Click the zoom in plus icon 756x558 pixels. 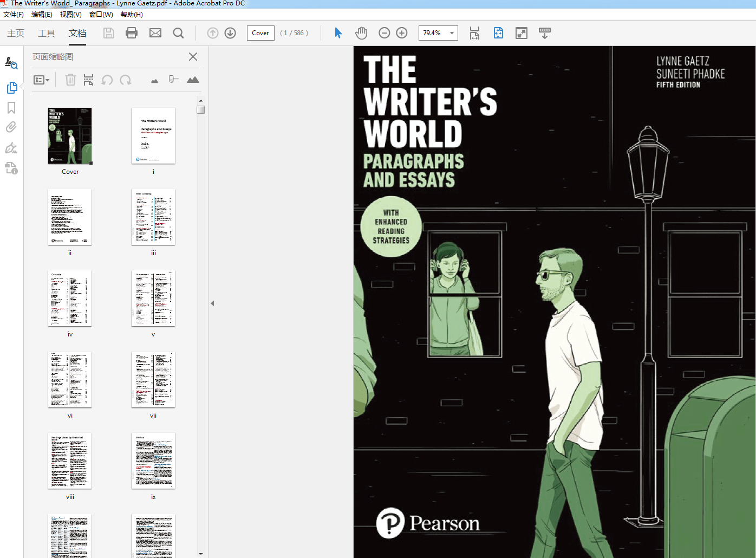402,33
